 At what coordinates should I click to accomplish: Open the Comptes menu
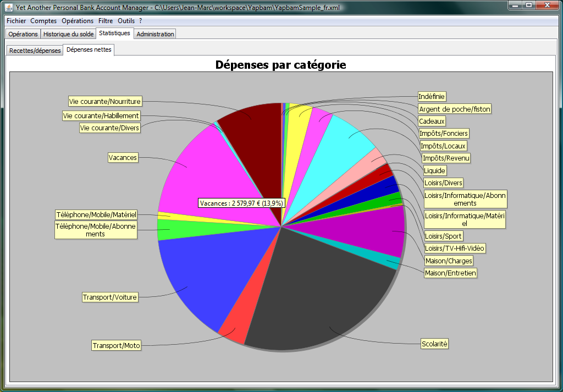(x=43, y=21)
